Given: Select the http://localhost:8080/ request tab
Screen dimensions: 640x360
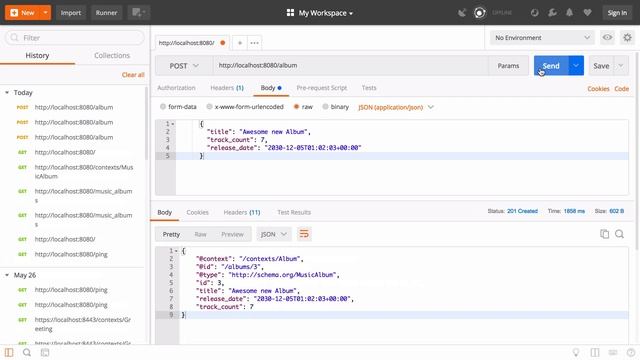Looking at the screenshot, I should click(x=187, y=43).
